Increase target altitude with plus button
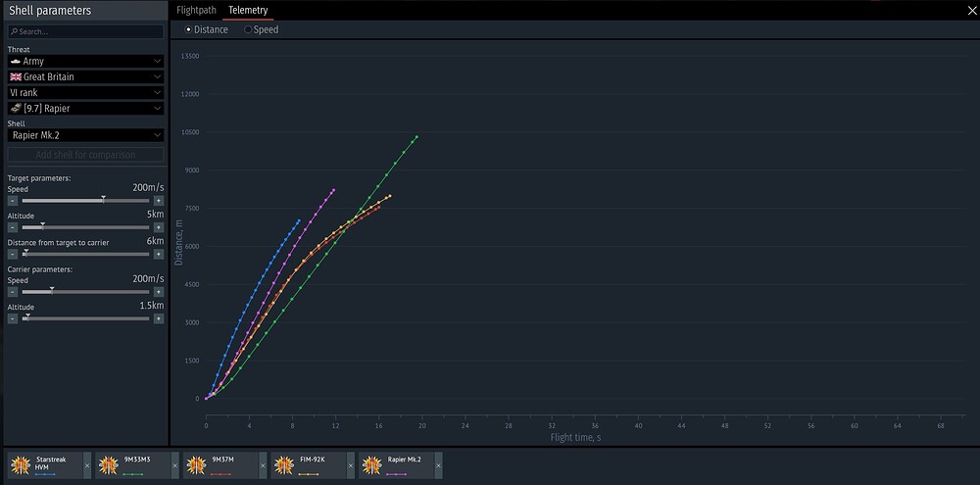The image size is (980, 485). 159,227
